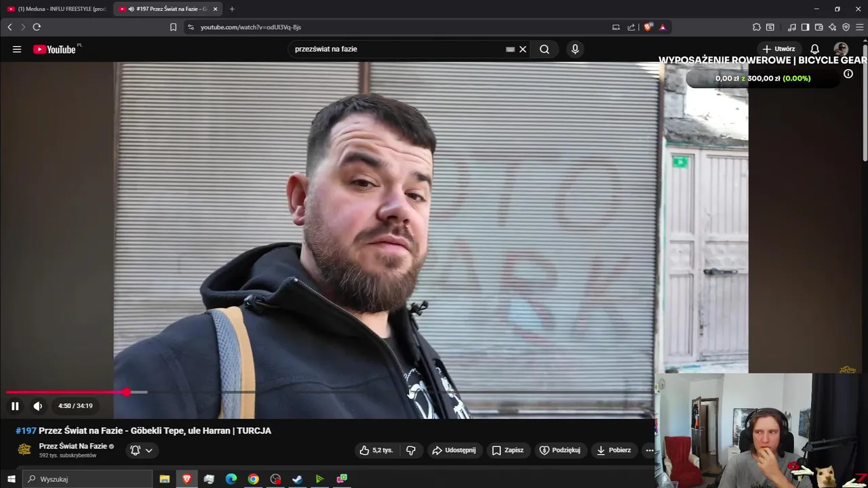Open the channel avatar next to title
This screenshot has height=488, width=868.
pos(24,449)
